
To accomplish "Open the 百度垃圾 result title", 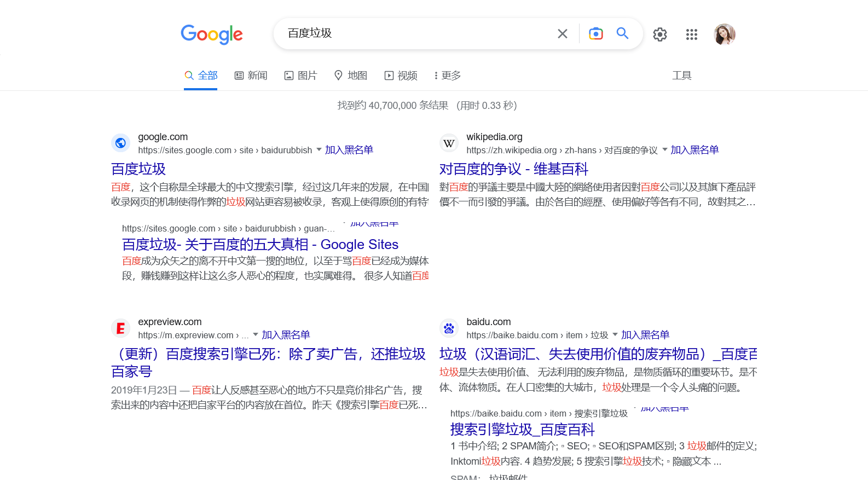I will (x=138, y=169).
